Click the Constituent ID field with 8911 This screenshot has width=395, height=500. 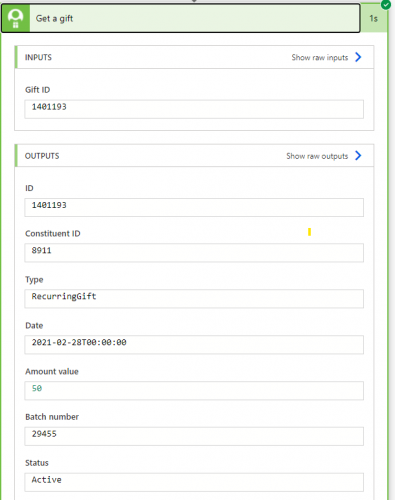coord(194,253)
